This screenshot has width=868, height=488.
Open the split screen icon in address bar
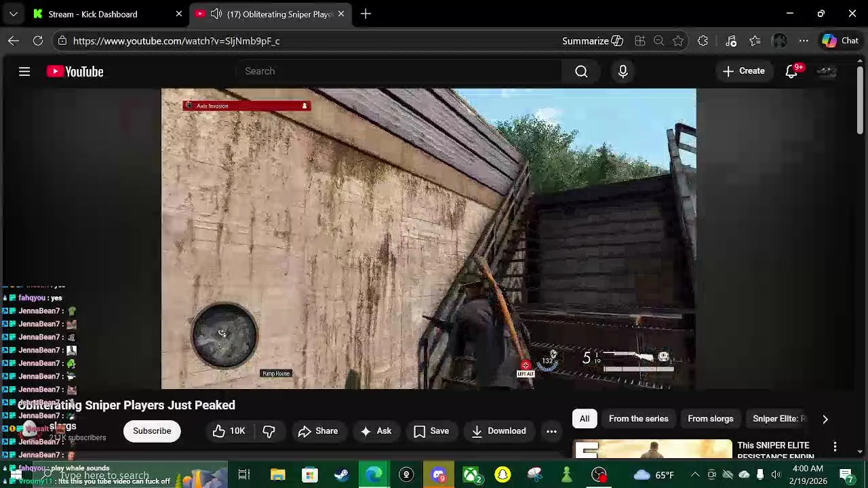[639, 41]
